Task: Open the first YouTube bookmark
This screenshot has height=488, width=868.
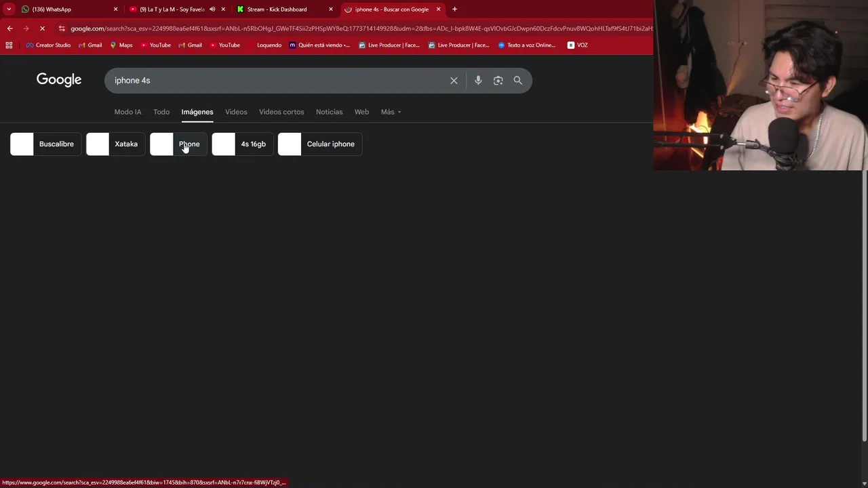Action: pyautogui.click(x=155, y=45)
